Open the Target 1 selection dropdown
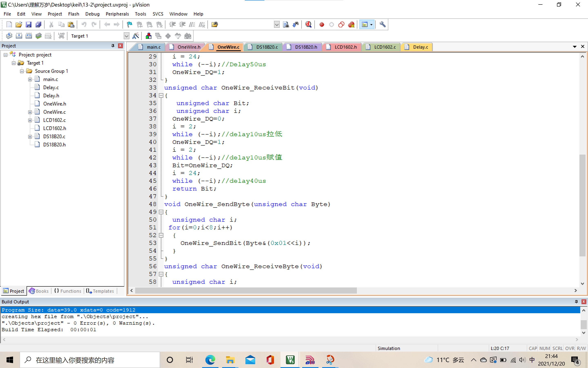Image resolution: width=588 pixels, height=368 pixels. point(126,36)
